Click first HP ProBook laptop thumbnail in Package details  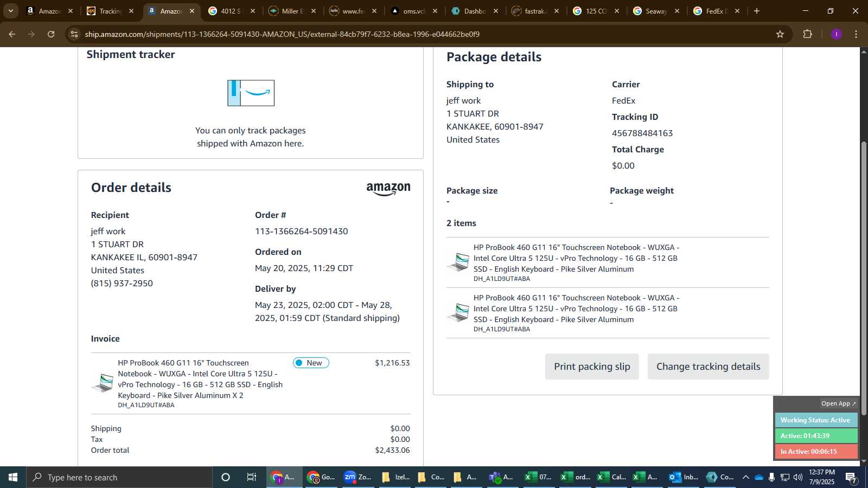(458, 262)
